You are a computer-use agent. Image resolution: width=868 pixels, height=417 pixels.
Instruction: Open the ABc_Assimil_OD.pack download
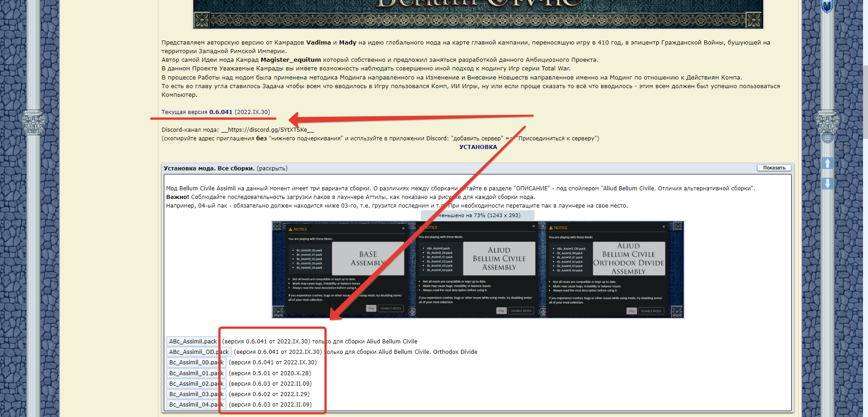coord(199,352)
